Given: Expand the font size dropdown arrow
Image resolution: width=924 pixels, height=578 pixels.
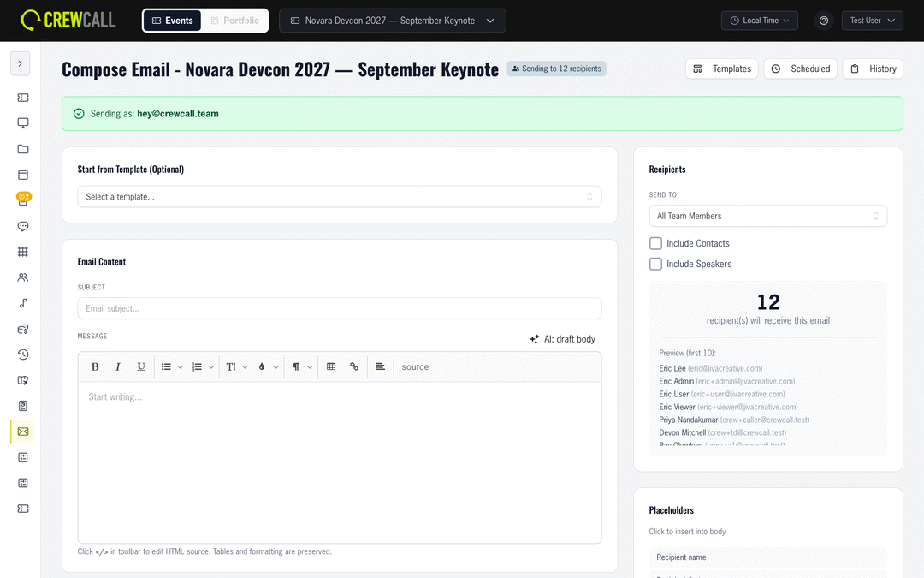Looking at the screenshot, I should coord(246,367).
